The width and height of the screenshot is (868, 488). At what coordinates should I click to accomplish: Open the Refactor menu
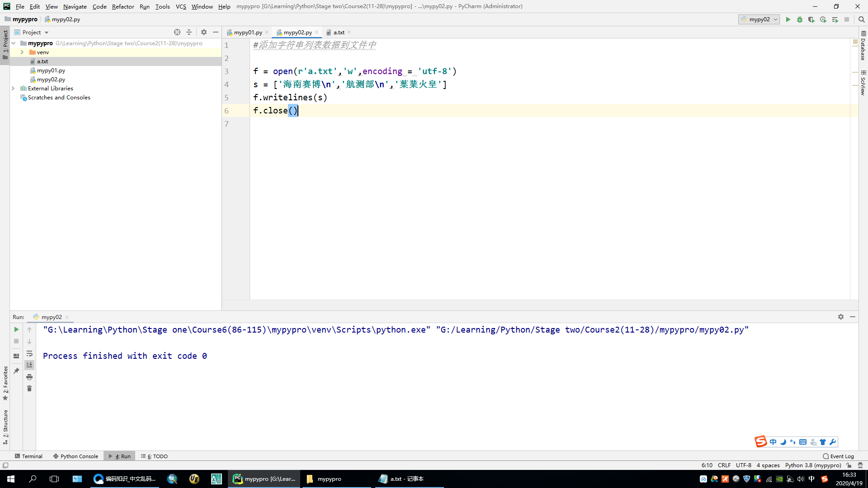[123, 6]
